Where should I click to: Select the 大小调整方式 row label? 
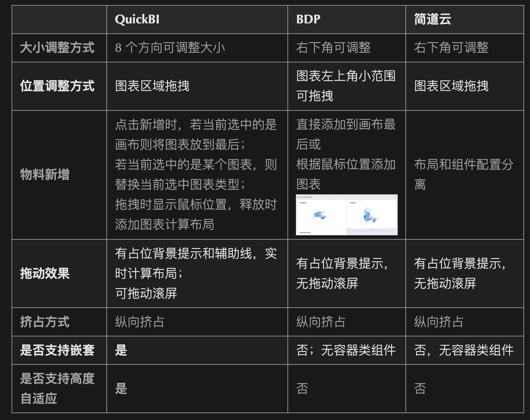point(57,48)
